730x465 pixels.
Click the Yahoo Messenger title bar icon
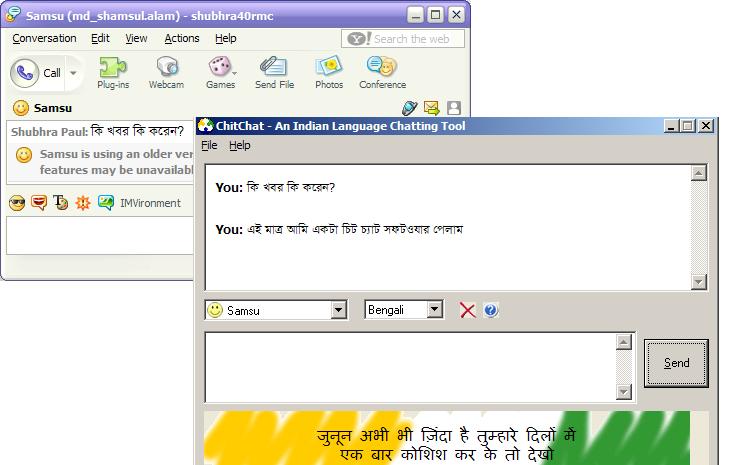13,14
